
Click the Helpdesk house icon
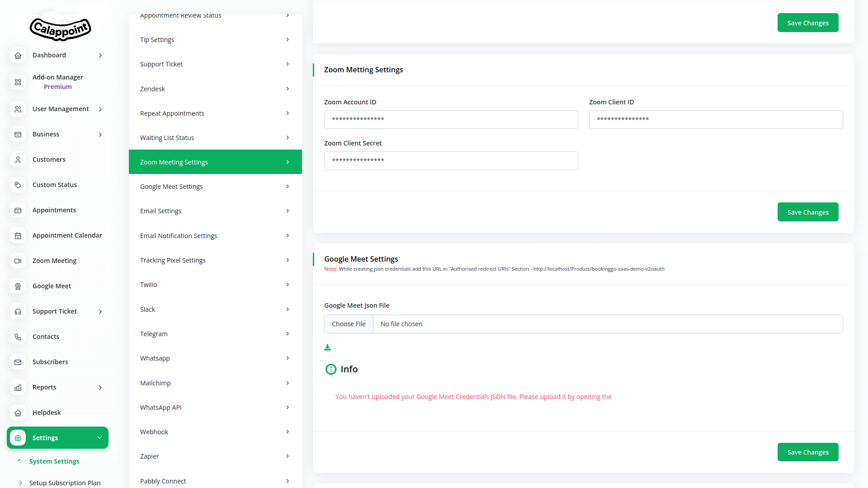18,413
